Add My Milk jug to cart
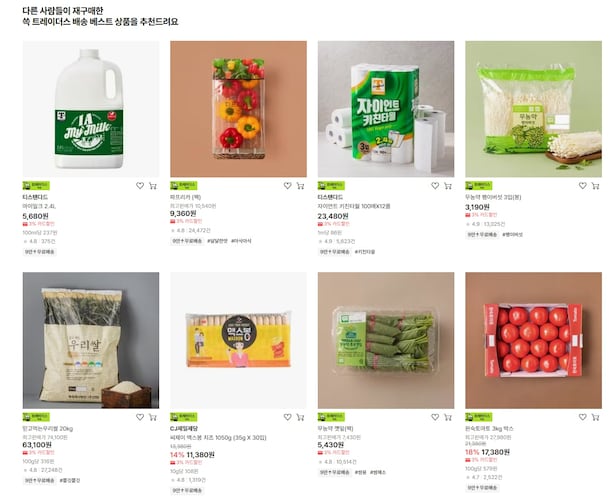The height and width of the screenshot is (499, 616). 153,185
